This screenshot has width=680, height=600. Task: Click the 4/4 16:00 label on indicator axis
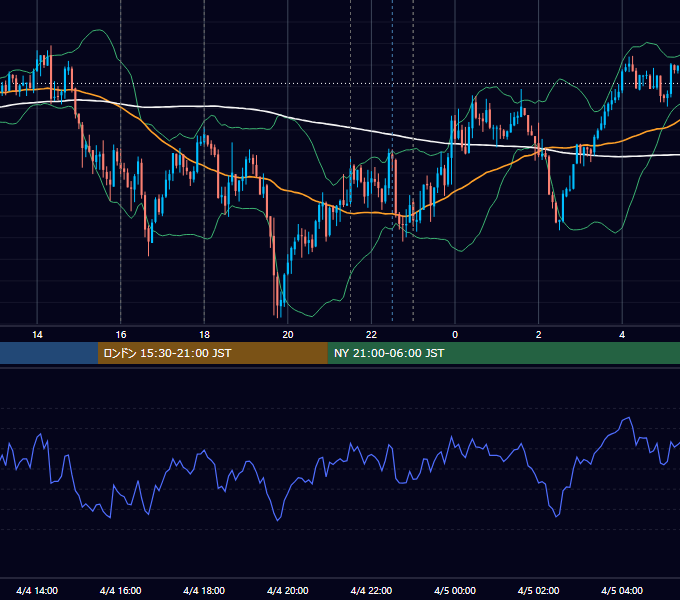pyautogui.click(x=121, y=590)
